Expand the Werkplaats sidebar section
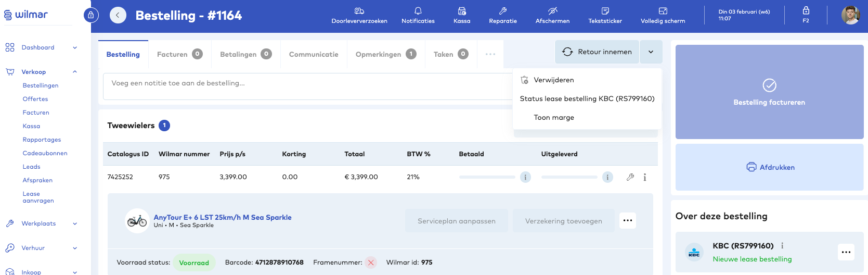 tap(75, 223)
